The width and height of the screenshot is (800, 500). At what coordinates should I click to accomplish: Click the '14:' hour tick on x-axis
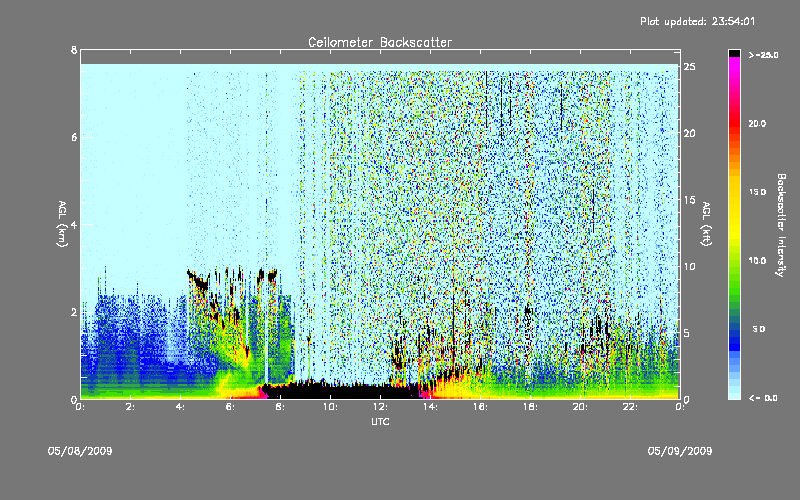pyautogui.click(x=430, y=407)
